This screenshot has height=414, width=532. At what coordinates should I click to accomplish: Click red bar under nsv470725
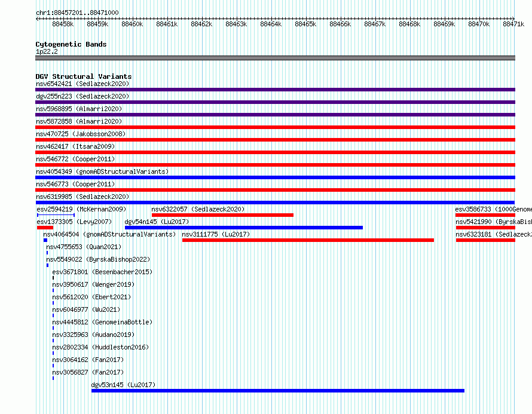point(275,140)
